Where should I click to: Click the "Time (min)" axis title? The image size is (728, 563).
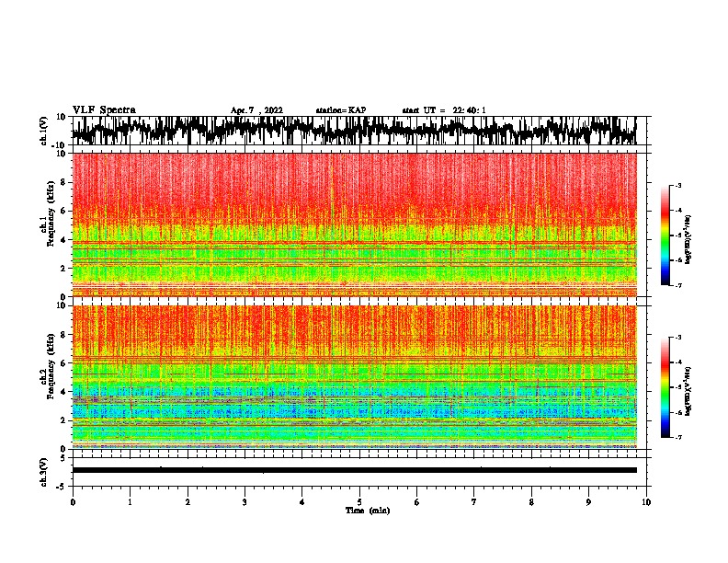[368, 511]
